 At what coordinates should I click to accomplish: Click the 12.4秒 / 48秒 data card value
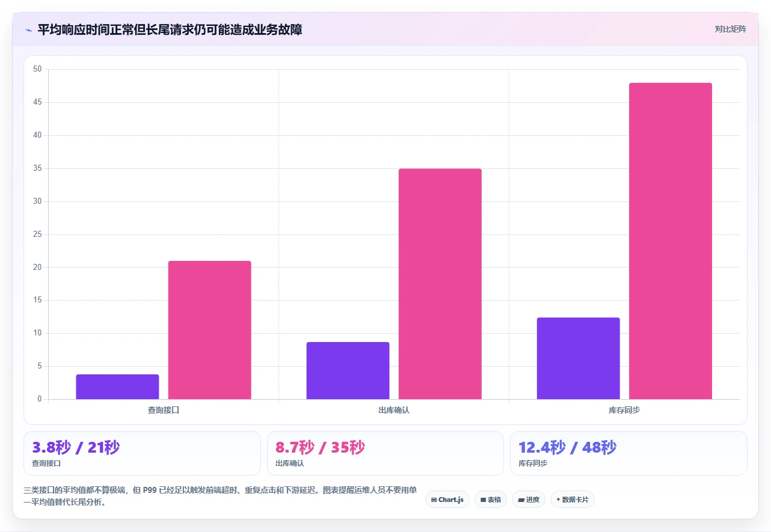(x=567, y=448)
